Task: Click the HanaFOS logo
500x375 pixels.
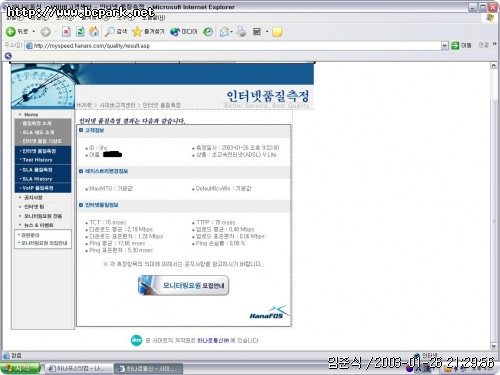Action: pos(268,313)
